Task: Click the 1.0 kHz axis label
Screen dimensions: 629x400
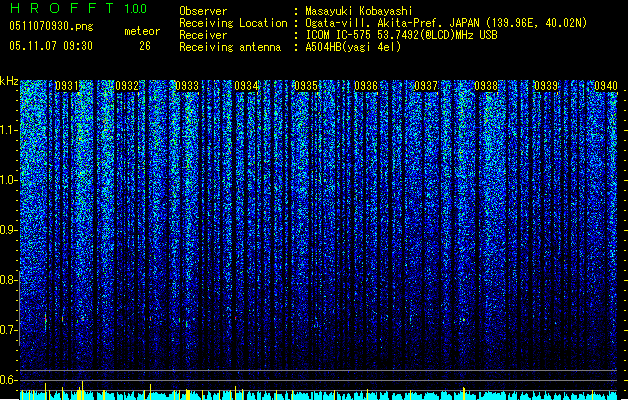Action: click(x=8, y=180)
